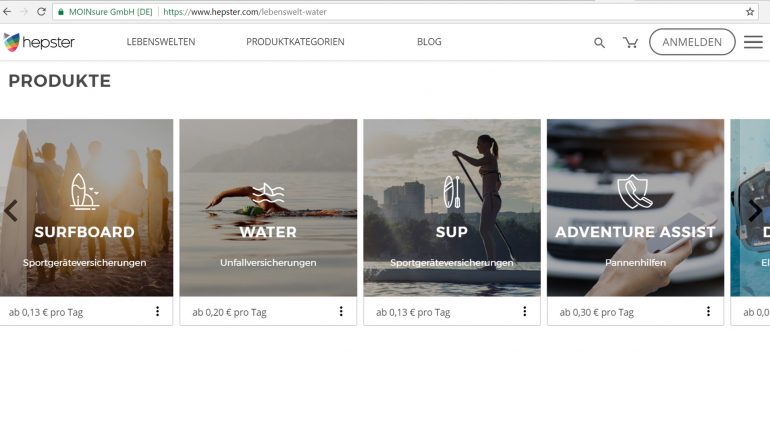Open the Blog menu item
Screen dimensions: 770x433
click(x=429, y=42)
